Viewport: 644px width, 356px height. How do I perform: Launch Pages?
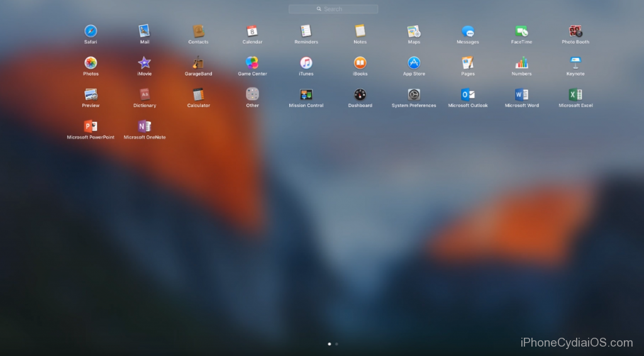(468, 63)
